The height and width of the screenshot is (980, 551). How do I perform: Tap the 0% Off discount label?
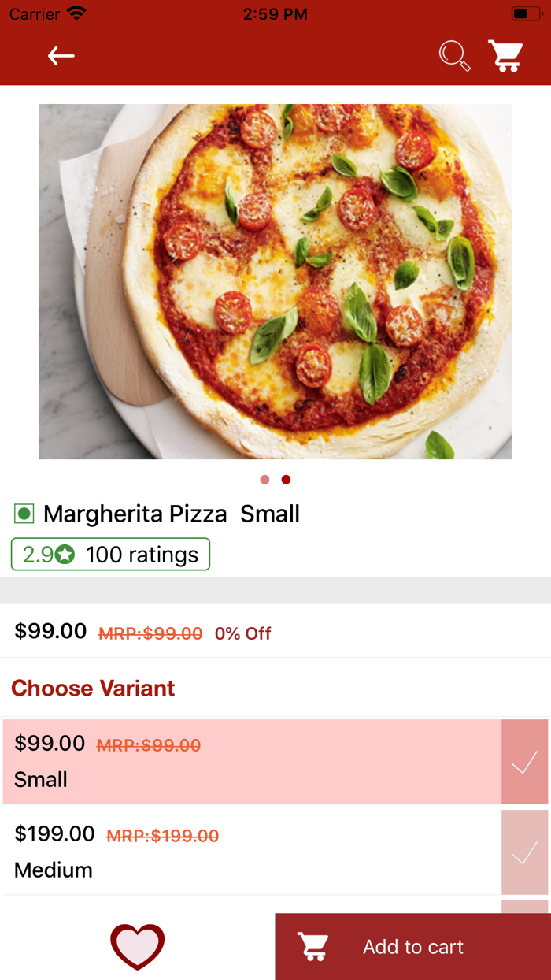point(242,633)
